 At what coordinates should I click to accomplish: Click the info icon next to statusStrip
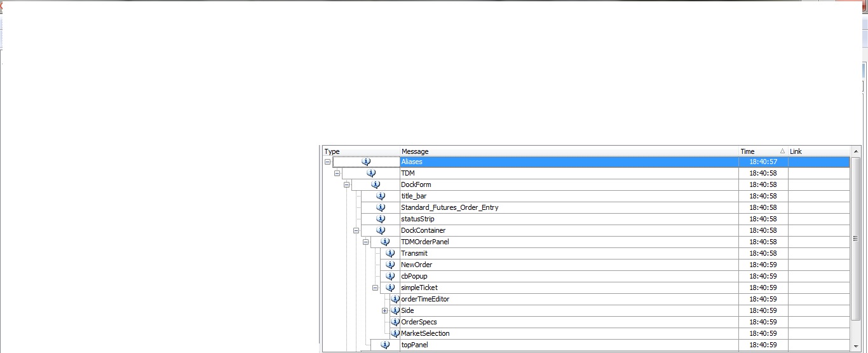[x=381, y=219]
